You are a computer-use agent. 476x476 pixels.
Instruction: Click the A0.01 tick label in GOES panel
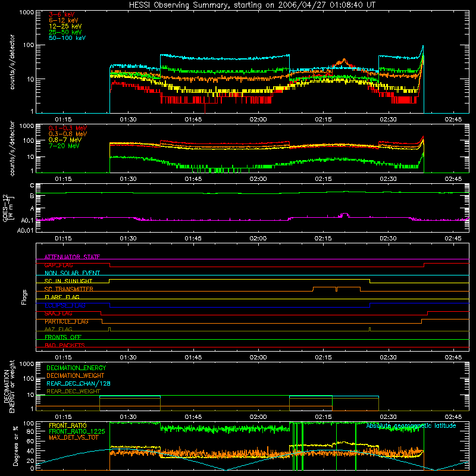(25, 230)
